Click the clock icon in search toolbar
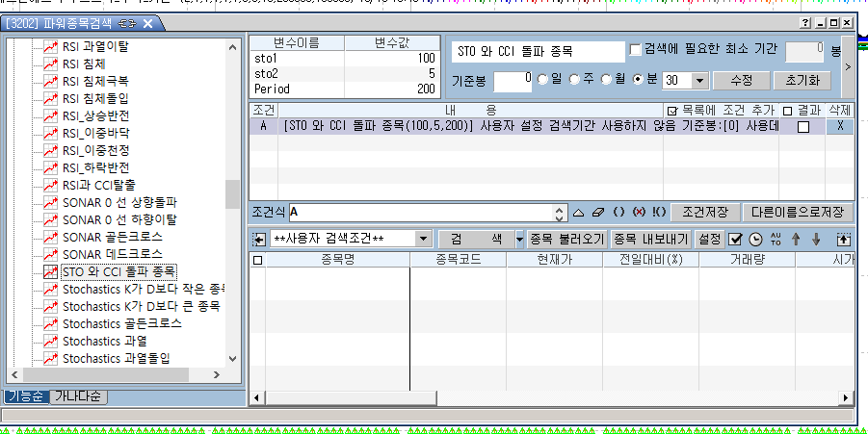Image resolution: width=868 pixels, height=434 pixels. [755, 239]
